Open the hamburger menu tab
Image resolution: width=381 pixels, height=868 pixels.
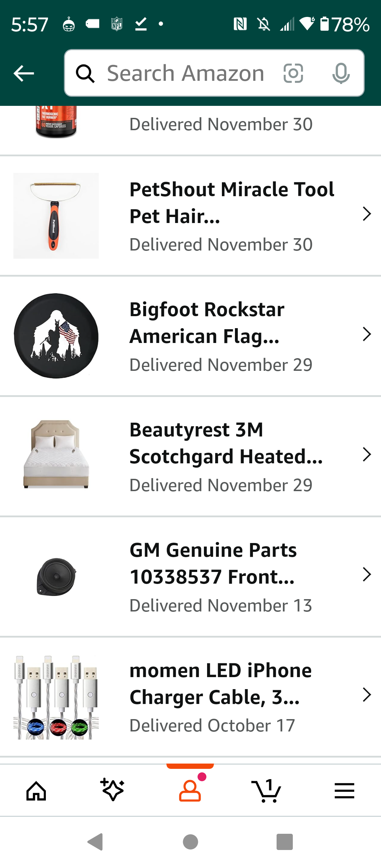pyautogui.click(x=344, y=790)
